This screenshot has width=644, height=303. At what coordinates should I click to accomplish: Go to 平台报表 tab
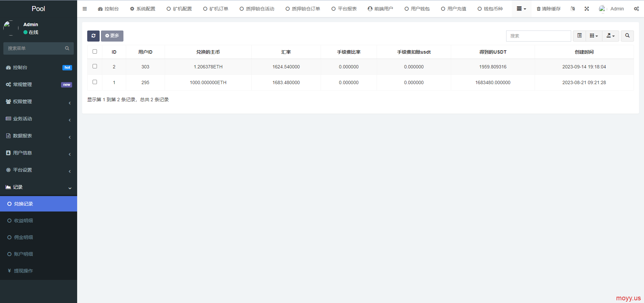[x=344, y=9]
